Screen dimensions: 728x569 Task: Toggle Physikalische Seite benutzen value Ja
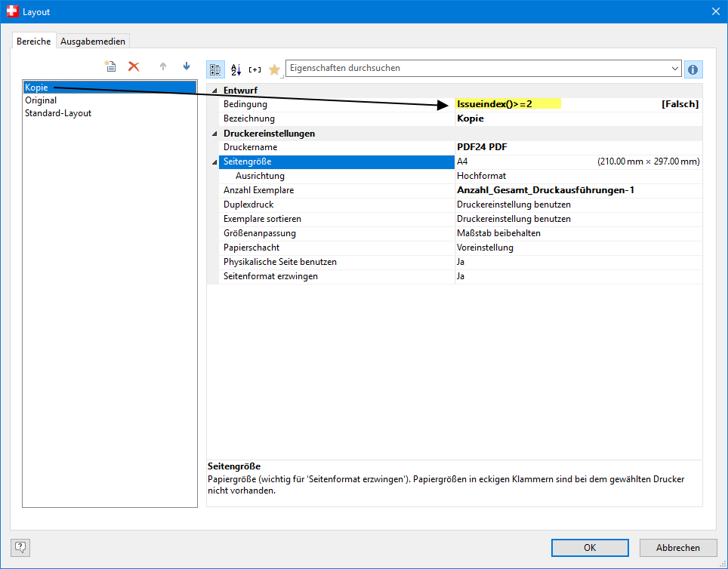pos(461,262)
